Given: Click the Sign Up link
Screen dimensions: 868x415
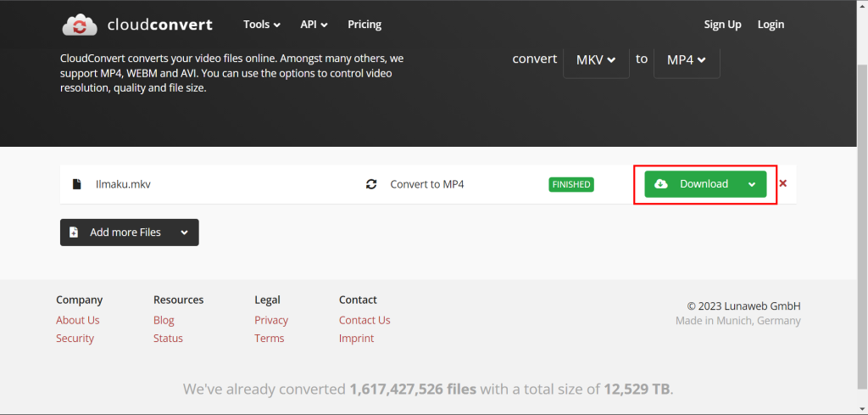Looking at the screenshot, I should pos(722,25).
